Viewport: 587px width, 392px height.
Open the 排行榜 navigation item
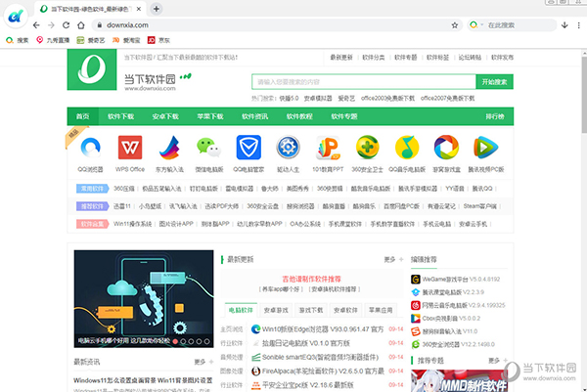point(495,116)
